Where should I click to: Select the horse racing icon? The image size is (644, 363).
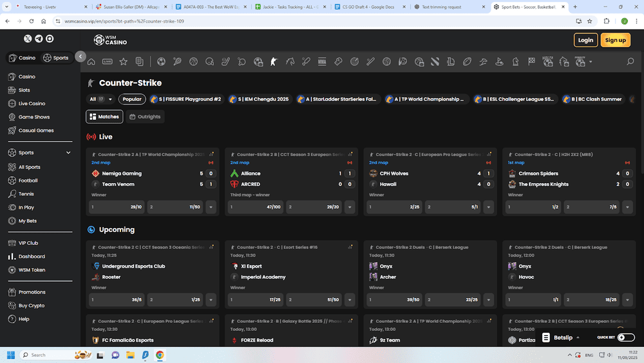click(x=290, y=62)
